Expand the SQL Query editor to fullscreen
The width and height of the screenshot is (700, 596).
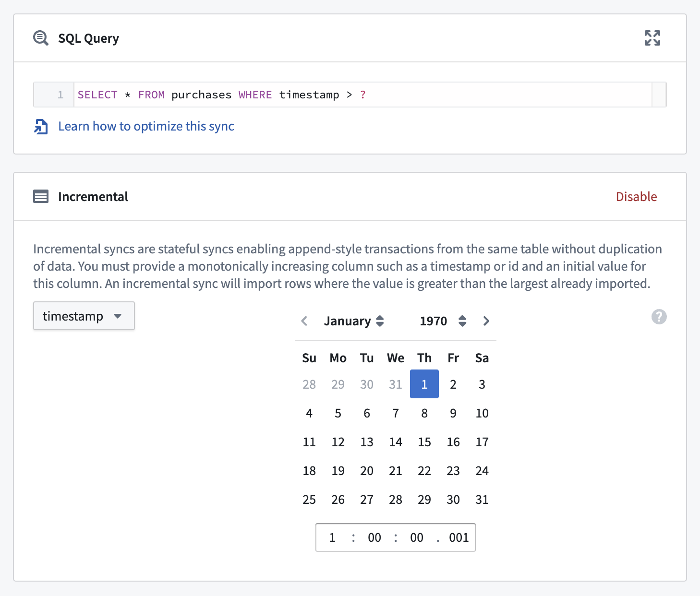[652, 38]
